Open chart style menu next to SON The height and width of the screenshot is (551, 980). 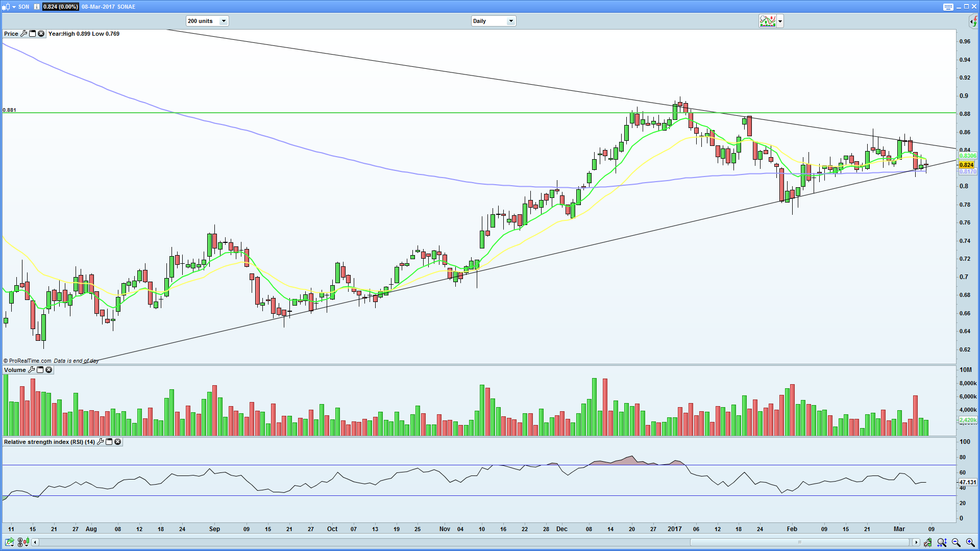point(14,7)
